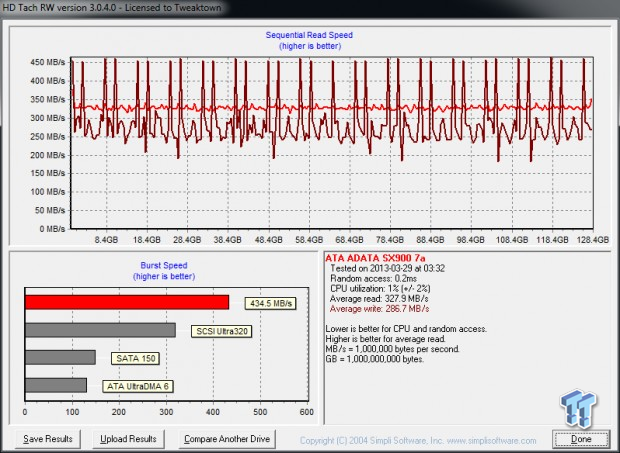Click the 68.4GB axis label
Screen dimensions: 620x453
[x=349, y=240]
